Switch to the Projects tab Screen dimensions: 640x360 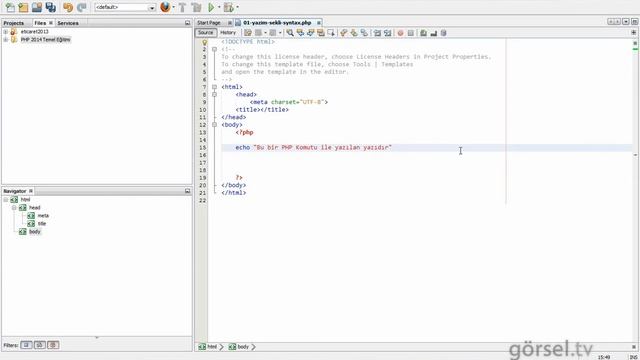pyautogui.click(x=14, y=23)
